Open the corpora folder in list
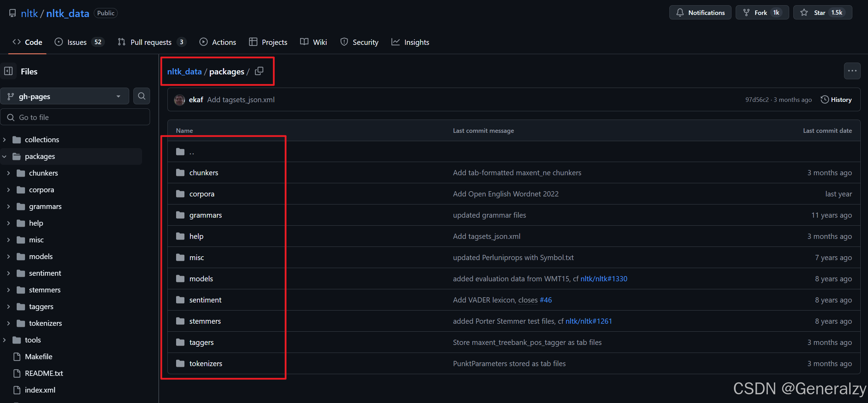 coord(201,194)
